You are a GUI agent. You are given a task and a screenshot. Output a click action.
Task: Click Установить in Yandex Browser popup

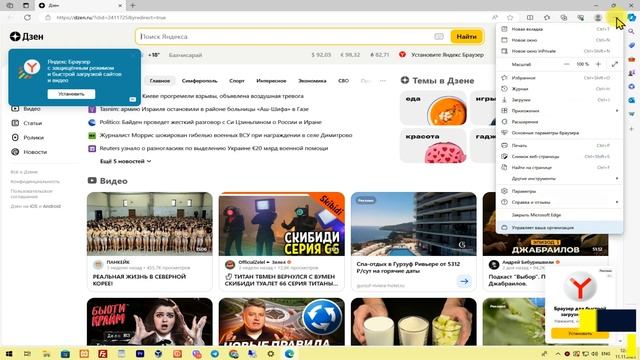(x=71, y=94)
